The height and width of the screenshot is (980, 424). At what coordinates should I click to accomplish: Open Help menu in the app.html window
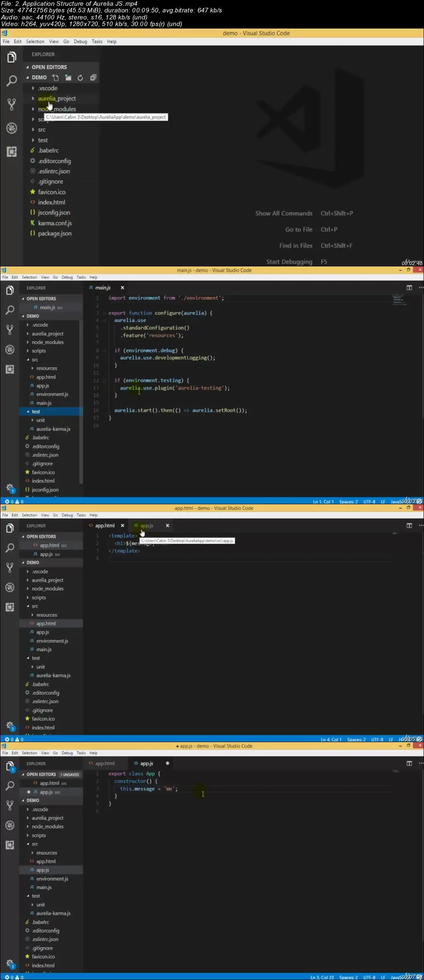(x=94, y=515)
